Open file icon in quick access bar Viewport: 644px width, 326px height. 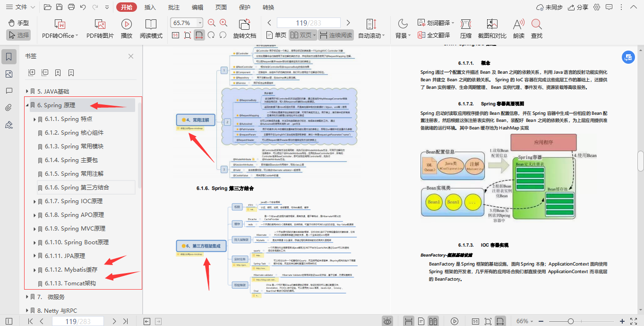click(47, 7)
